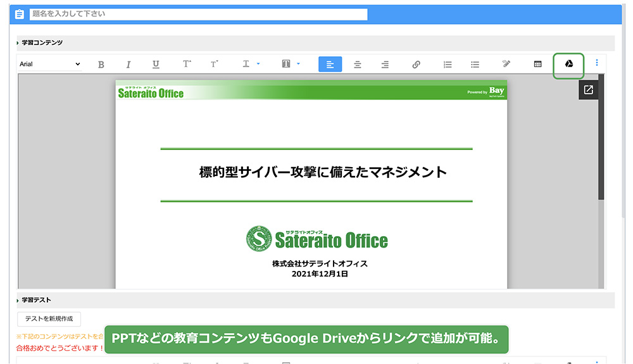
Task: Insert a table
Action: 537,64
